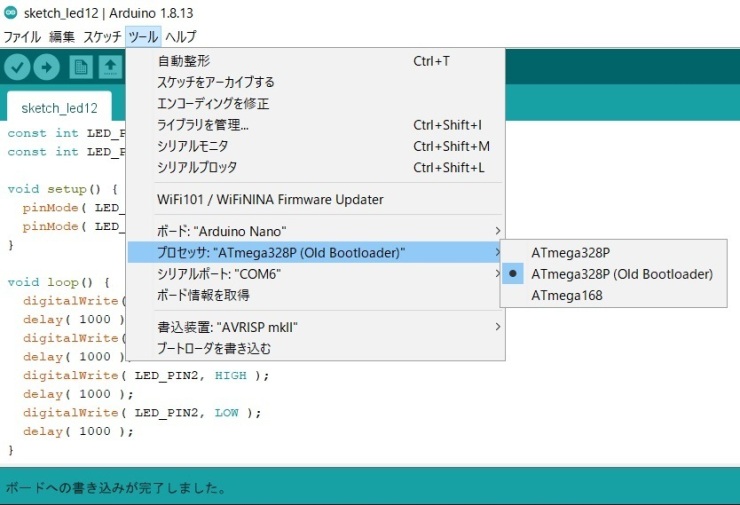Screen dimensions: 740x505
Task: Click the "digitalWrite( LED_PIN2, LOW );" line
Action: pyautogui.click(x=142, y=413)
